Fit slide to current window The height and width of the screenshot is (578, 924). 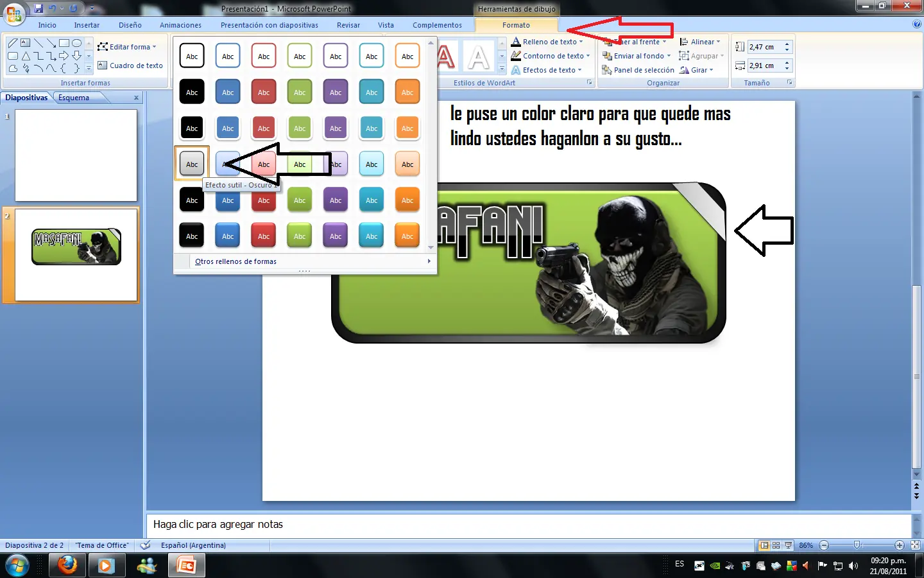[916, 545]
